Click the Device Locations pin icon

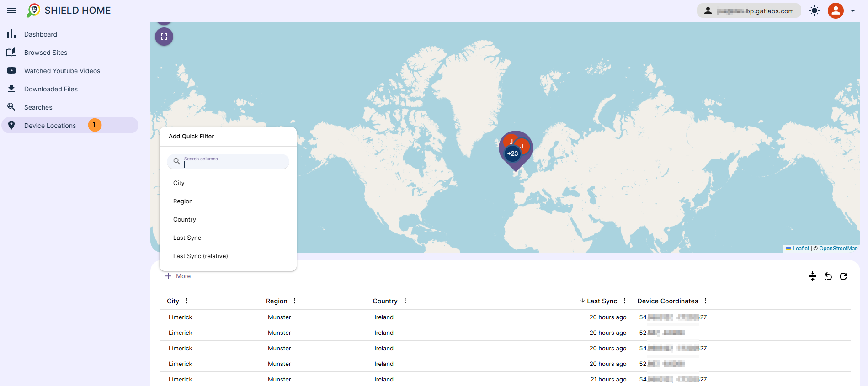pos(11,125)
